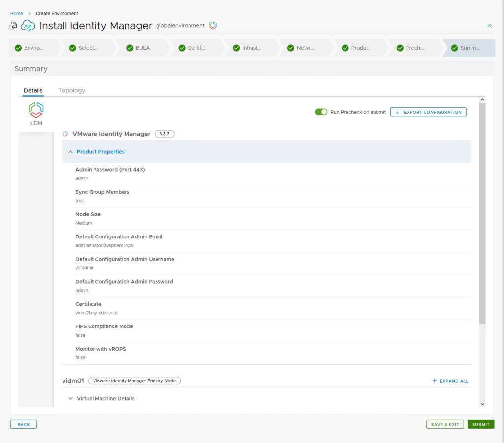The height and width of the screenshot is (443, 504).
Task: Click the globalenvironment hexagon icon
Action: click(213, 25)
